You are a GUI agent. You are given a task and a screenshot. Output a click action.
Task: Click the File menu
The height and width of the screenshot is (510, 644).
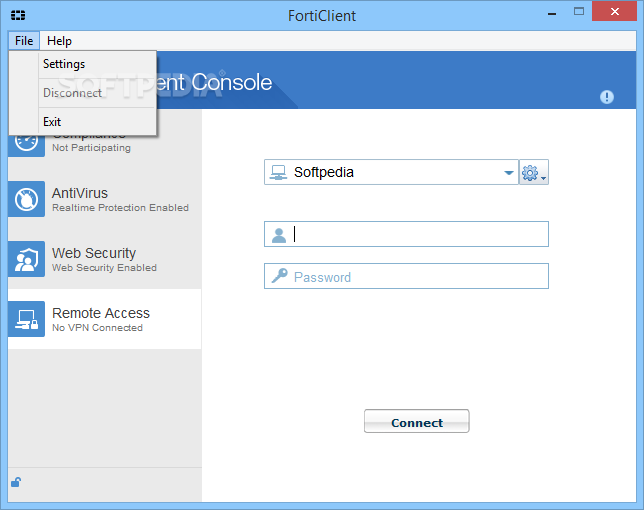point(24,41)
